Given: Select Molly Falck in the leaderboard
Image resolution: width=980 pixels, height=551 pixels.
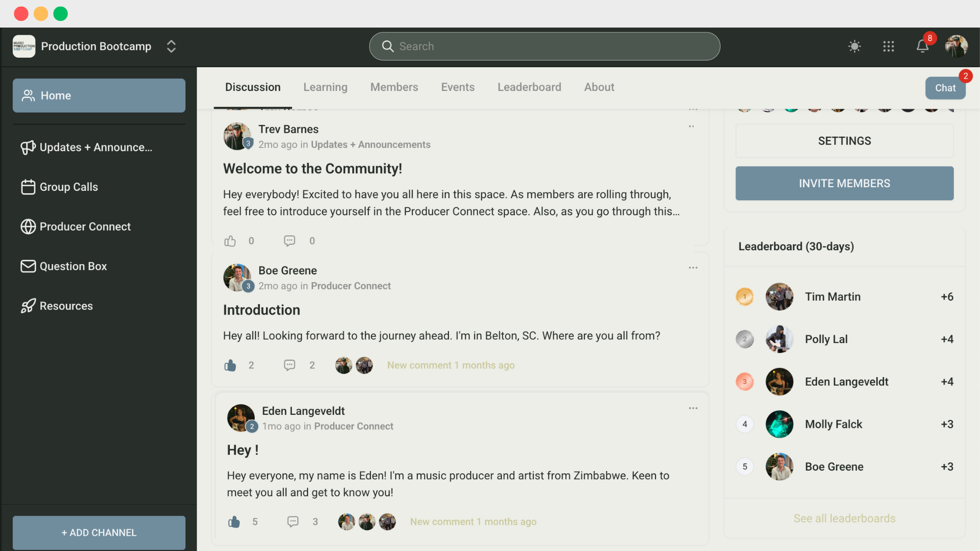Looking at the screenshot, I should point(844,424).
